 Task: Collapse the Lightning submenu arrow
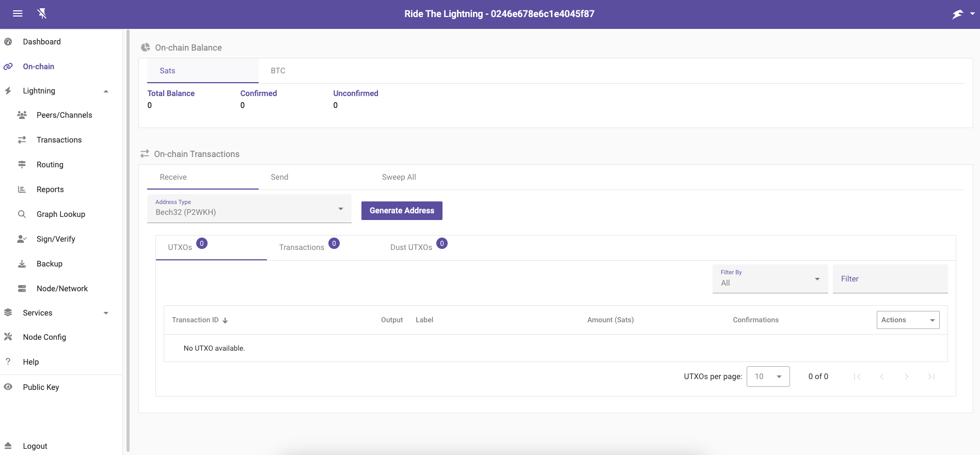pos(106,91)
